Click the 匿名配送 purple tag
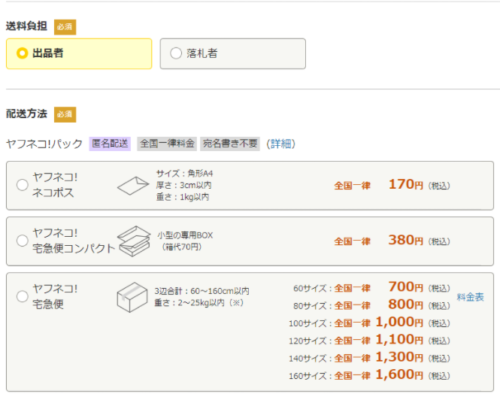 (x=110, y=144)
